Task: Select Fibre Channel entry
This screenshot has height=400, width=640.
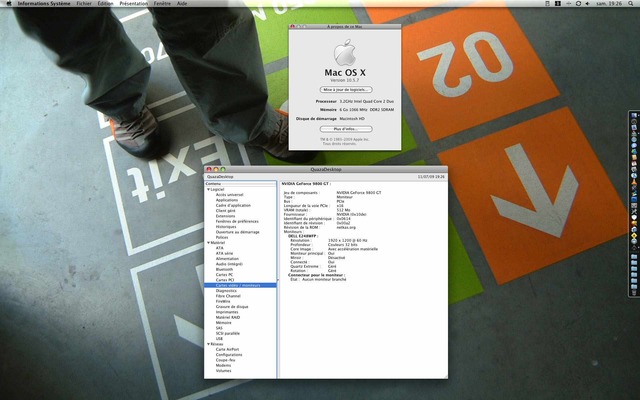Action: pos(228,296)
